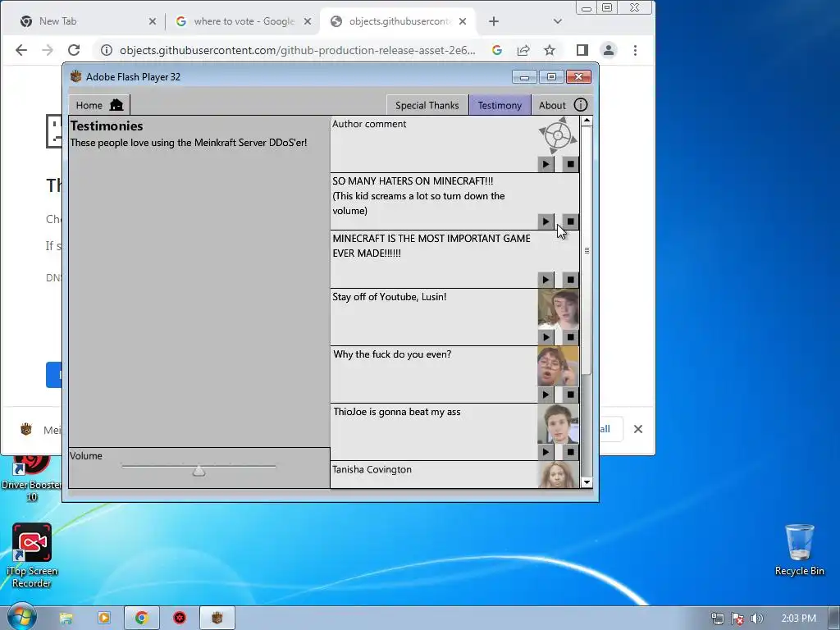Open File Explorer from the taskbar
The image size is (840, 630).
pos(66,619)
